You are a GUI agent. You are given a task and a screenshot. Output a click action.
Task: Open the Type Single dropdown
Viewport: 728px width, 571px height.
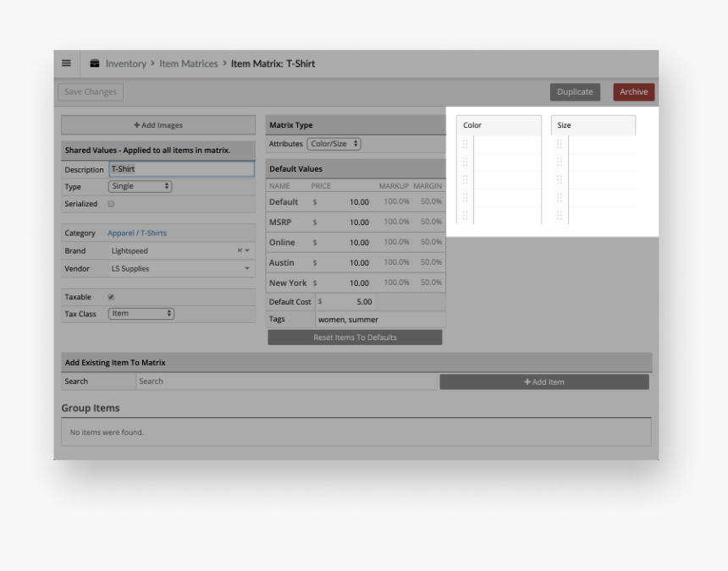click(141, 186)
